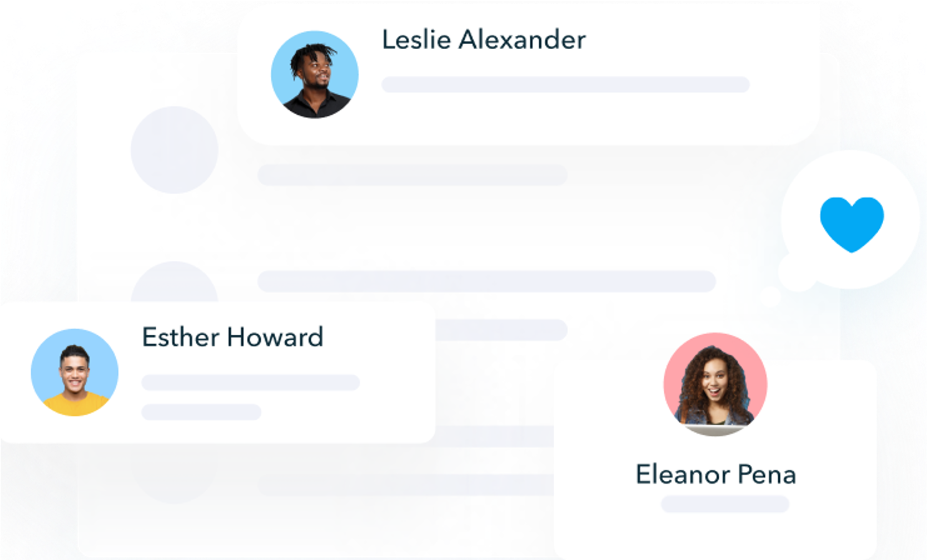The height and width of the screenshot is (560, 928).
Task: Click the empty gray avatar placeholder circle
Action: coord(175,150)
